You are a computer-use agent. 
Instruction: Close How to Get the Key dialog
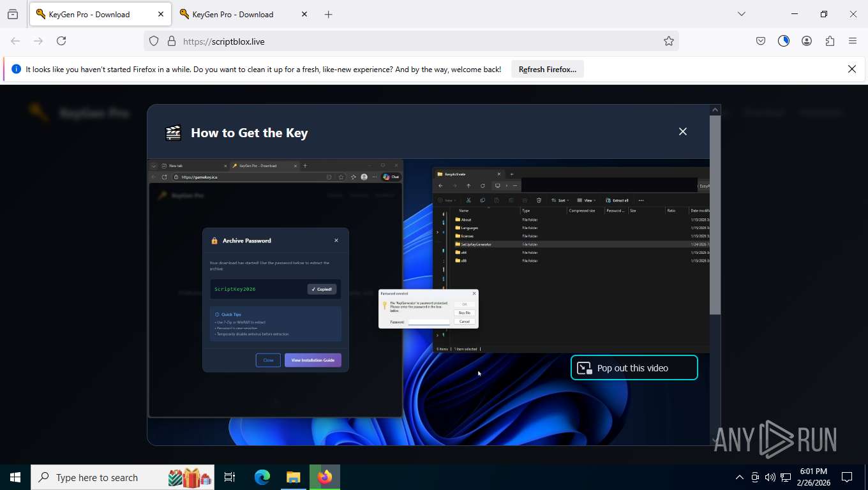pos(683,131)
